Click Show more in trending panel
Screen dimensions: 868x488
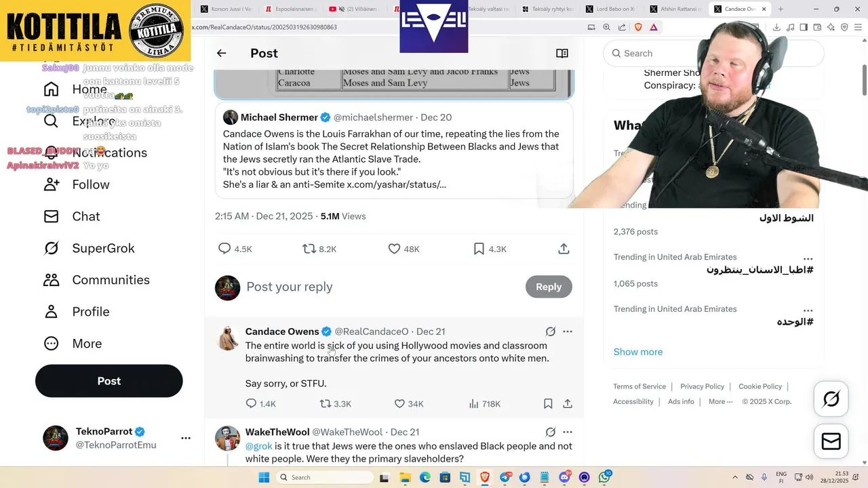click(x=638, y=352)
